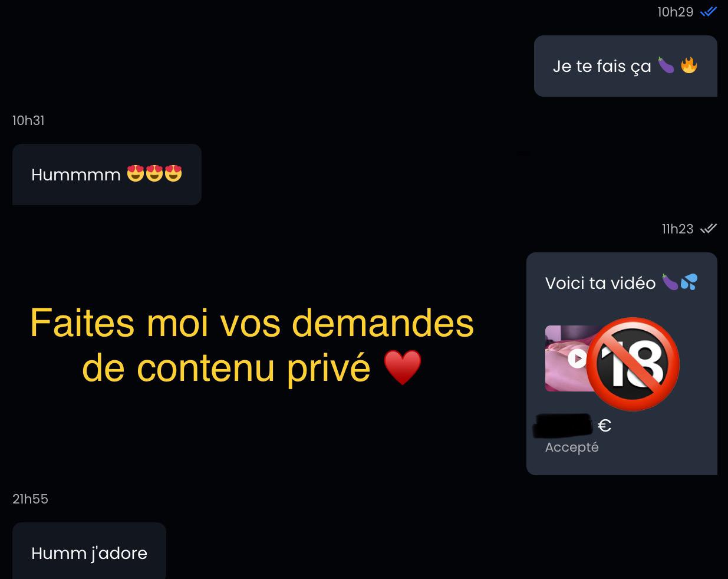
Task: Click the eggplant emoji in 'Je te fais ça'
Action: click(666, 65)
